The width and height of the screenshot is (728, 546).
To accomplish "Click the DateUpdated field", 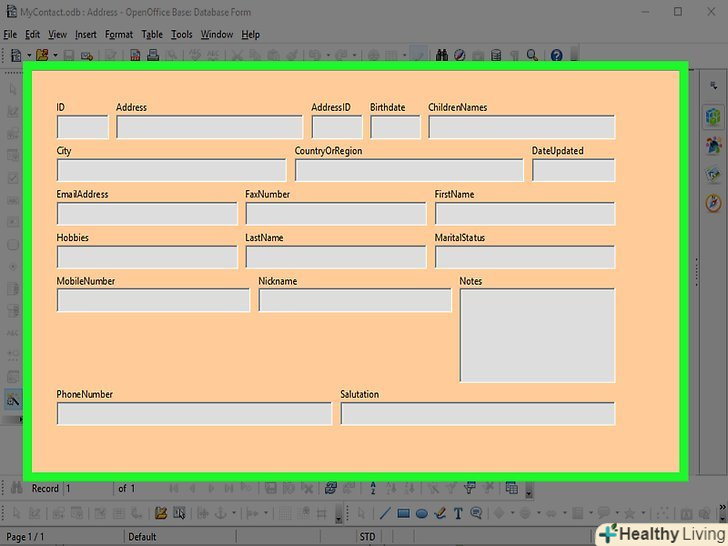I will pos(573,170).
